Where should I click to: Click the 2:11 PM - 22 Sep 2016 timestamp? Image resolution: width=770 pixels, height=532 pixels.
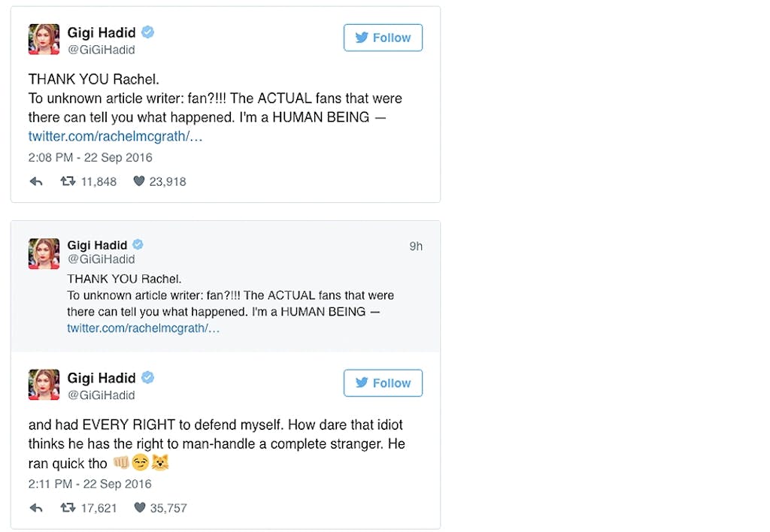click(90, 484)
